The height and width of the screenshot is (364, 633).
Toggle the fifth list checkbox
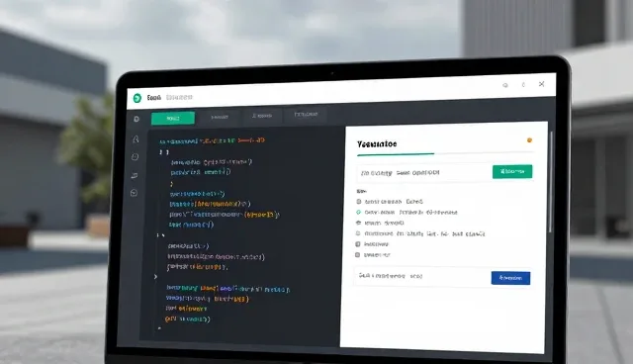pos(358,244)
